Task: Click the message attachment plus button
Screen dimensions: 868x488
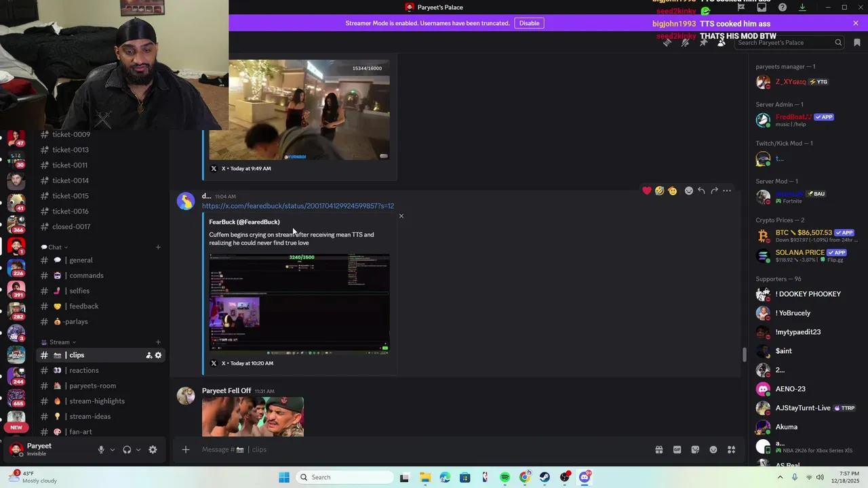Action: point(186,450)
